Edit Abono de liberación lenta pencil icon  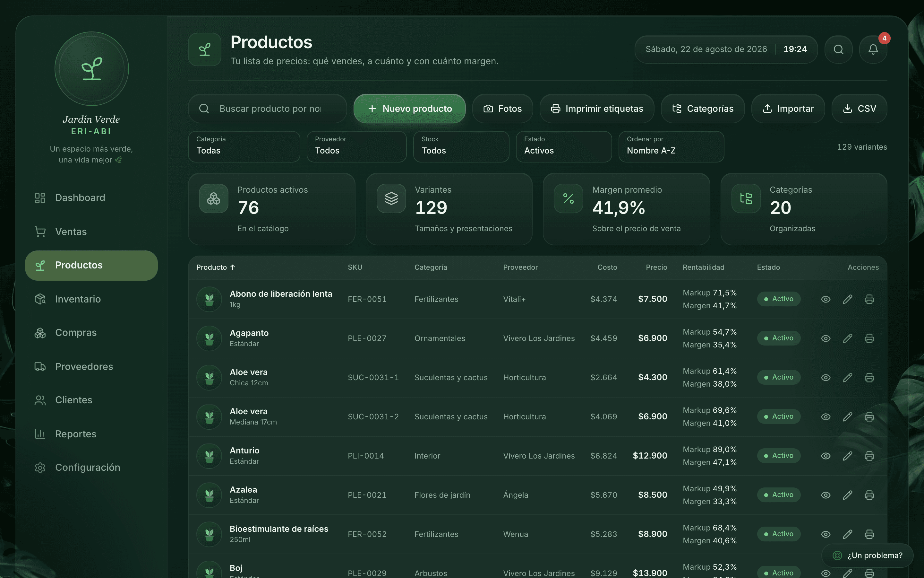(847, 299)
